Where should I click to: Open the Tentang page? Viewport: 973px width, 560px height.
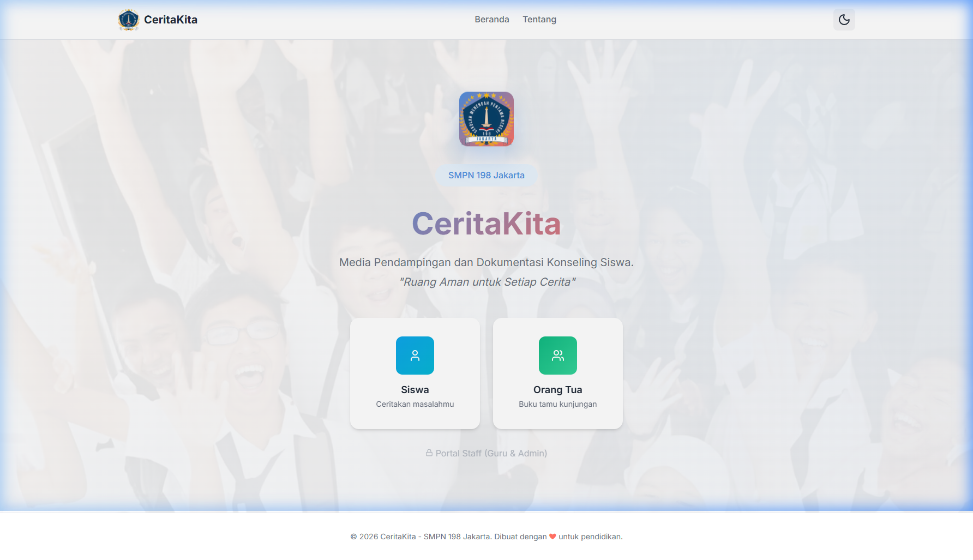539,19
